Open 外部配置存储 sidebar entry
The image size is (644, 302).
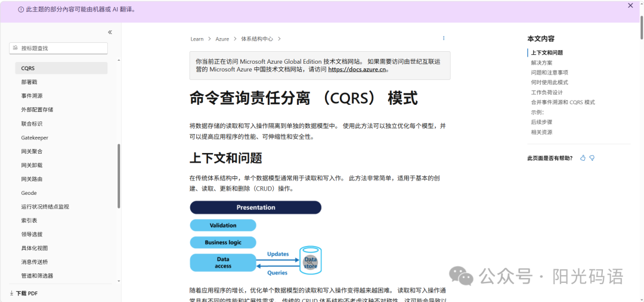38,110
